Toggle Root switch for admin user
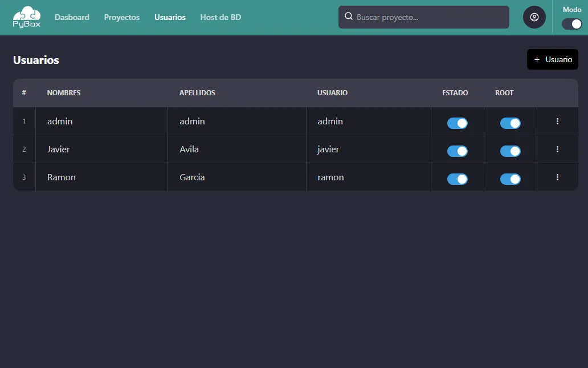Screen dimensions: 588x368 510,123
